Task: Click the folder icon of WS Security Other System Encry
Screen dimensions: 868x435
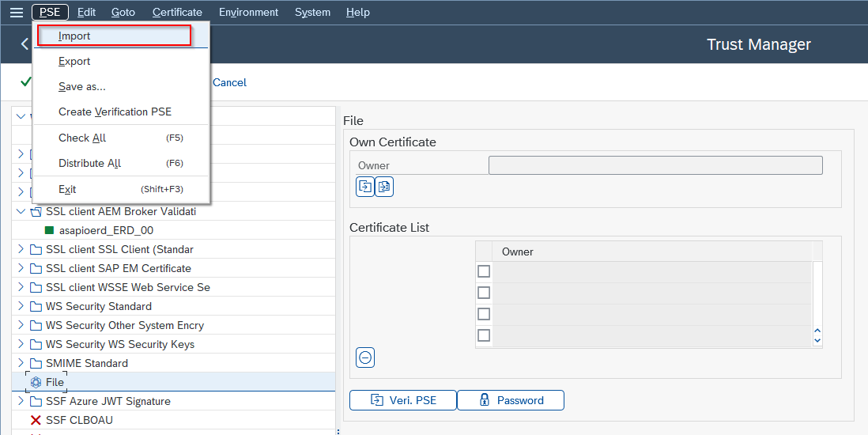Action: pyautogui.click(x=36, y=325)
